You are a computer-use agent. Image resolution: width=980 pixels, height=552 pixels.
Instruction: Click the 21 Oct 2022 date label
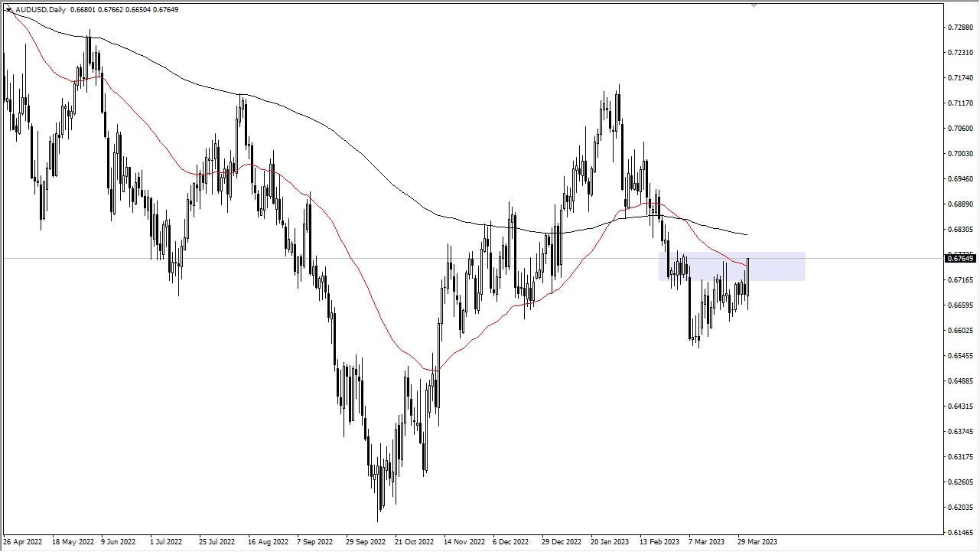point(414,541)
